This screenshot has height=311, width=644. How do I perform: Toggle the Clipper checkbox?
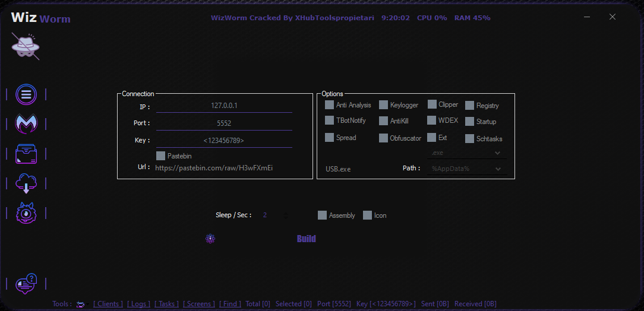pyautogui.click(x=432, y=104)
